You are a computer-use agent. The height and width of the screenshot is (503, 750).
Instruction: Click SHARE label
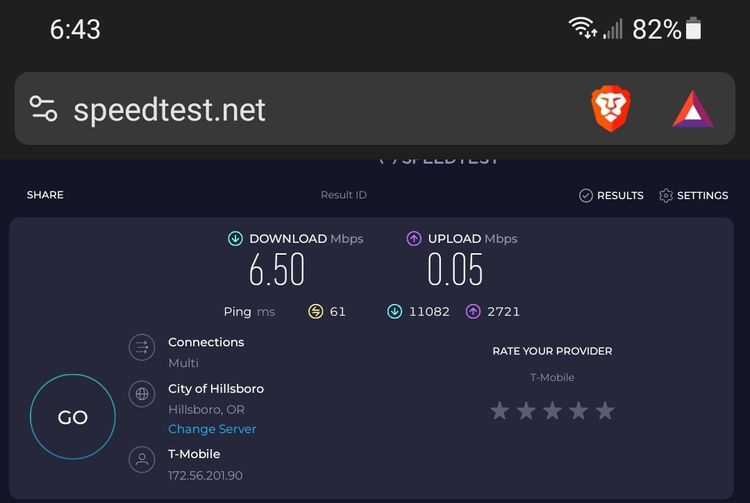(x=45, y=195)
